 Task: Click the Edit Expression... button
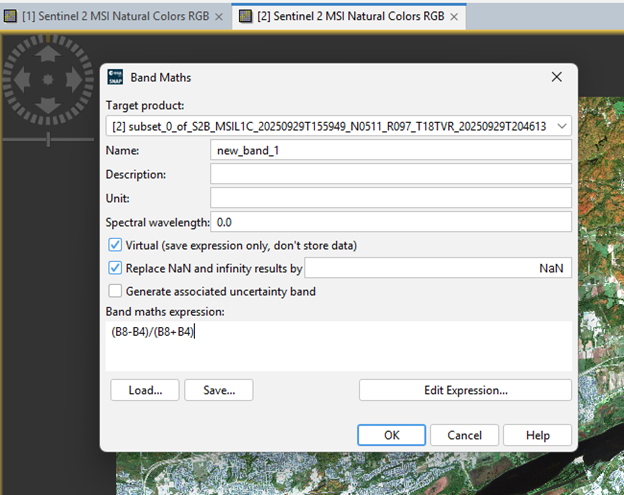[x=465, y=390]
